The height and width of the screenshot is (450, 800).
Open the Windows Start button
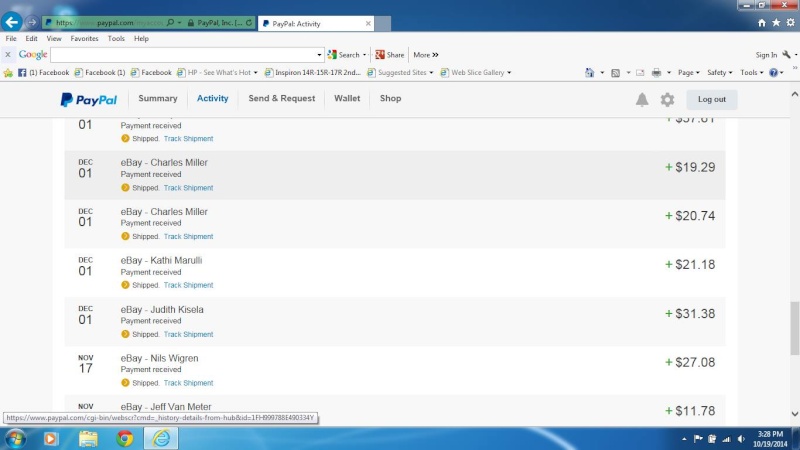tap(15, 439)
